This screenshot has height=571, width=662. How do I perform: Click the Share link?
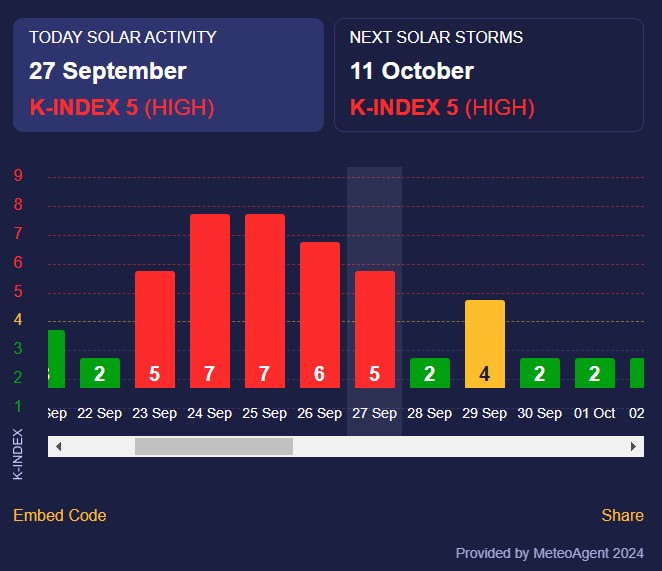tap(622, 515)
